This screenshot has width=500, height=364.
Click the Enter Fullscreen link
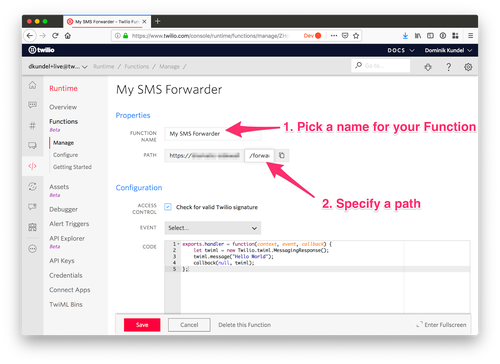point(442,325)
